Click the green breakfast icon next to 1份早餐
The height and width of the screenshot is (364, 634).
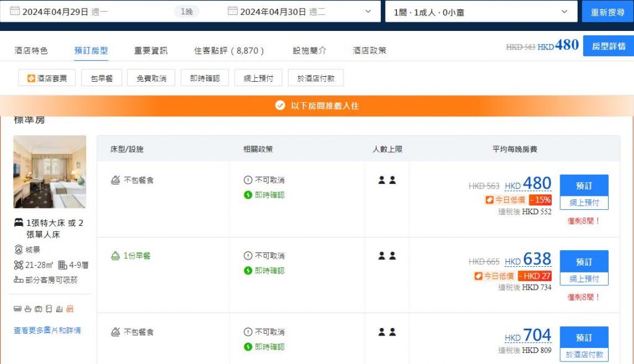(x=115, y=256)
